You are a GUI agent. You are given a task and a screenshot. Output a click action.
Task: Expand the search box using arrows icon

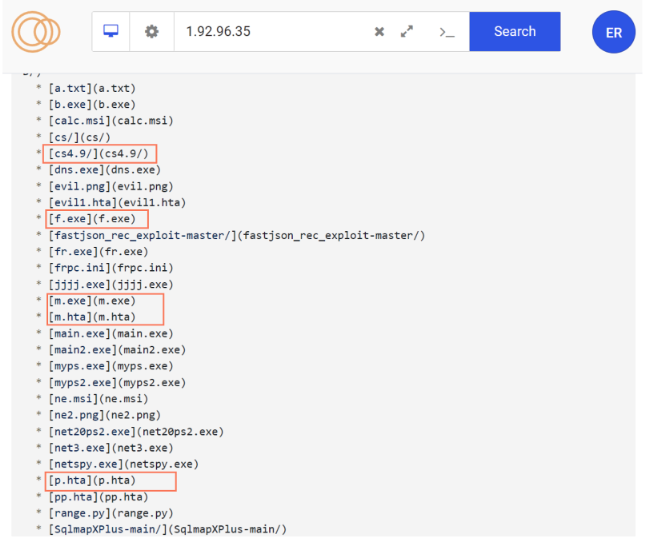pyautogui.click(x=407, y=31)
